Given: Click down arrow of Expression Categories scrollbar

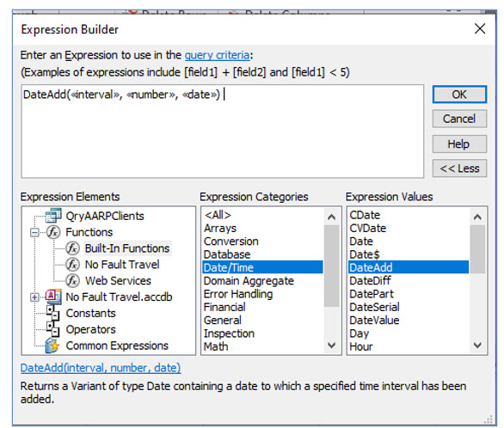Looking at the screenshot, I should click(331, 345).
